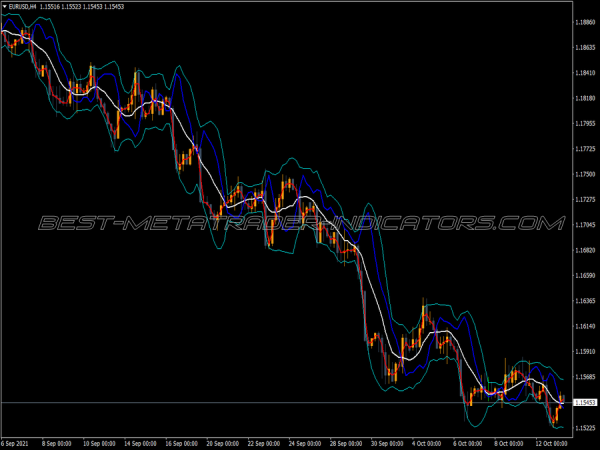This screenshot has height=450, width=600.
Task: Select the EURUSD,H4 chart title text
Action: 23,7
